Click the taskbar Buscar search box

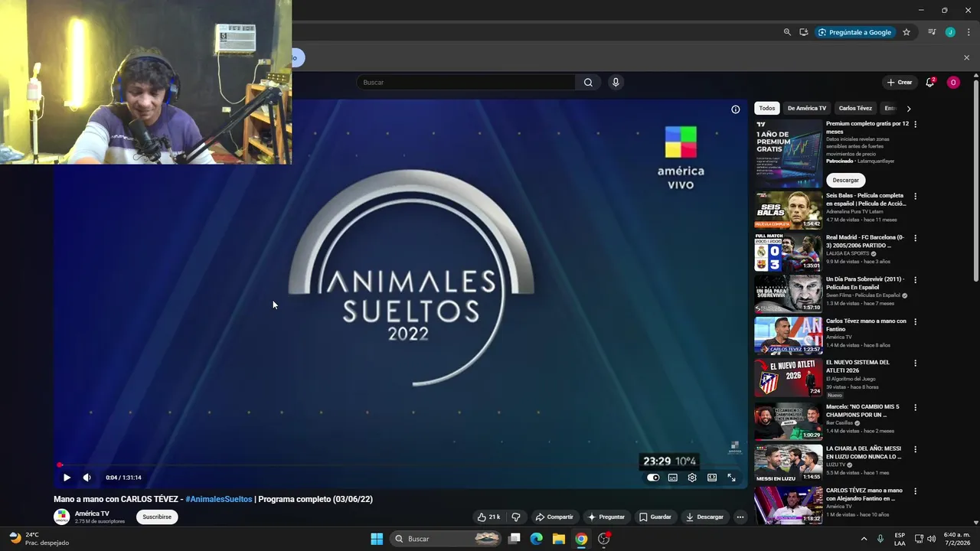446,539
